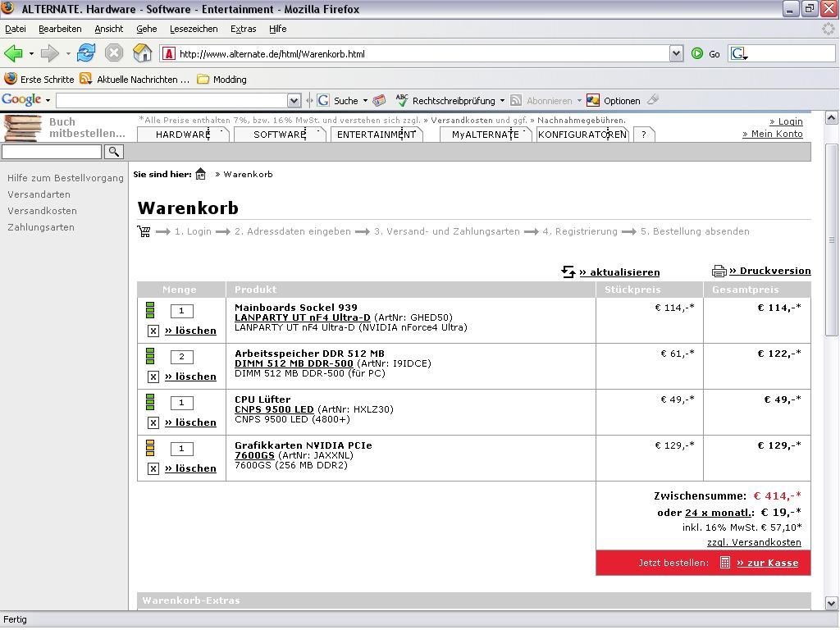840x630 pixels.
Task: Open the address bar URL history dropdown
Action: point(676,53)
